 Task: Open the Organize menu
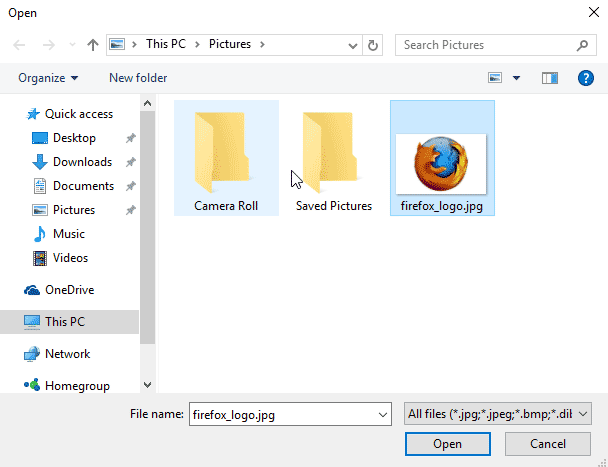point(48,78)
